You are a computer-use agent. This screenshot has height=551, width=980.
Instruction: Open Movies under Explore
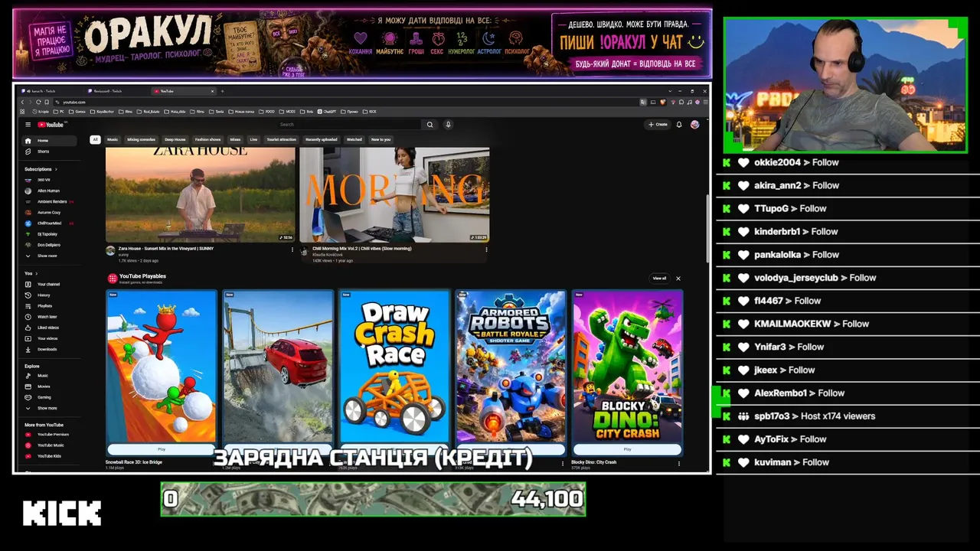pyautogui.click(x=51, y=386)
